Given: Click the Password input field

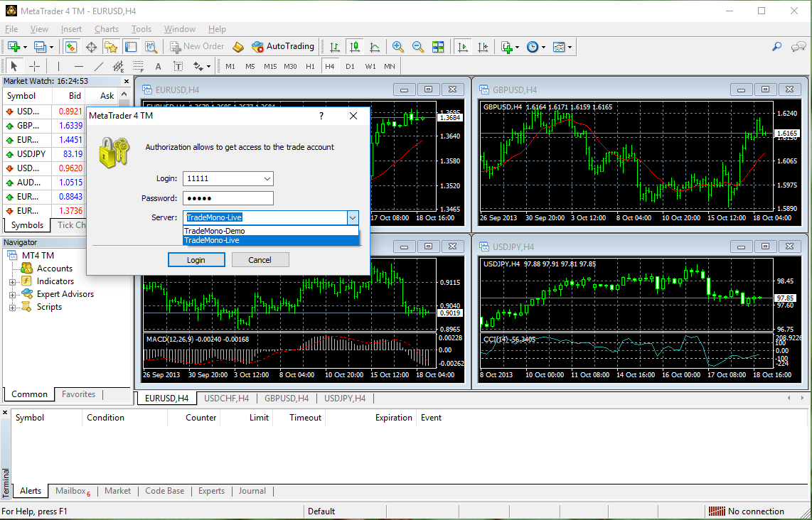Looking at the screenshot, I should tap(228, 198).
